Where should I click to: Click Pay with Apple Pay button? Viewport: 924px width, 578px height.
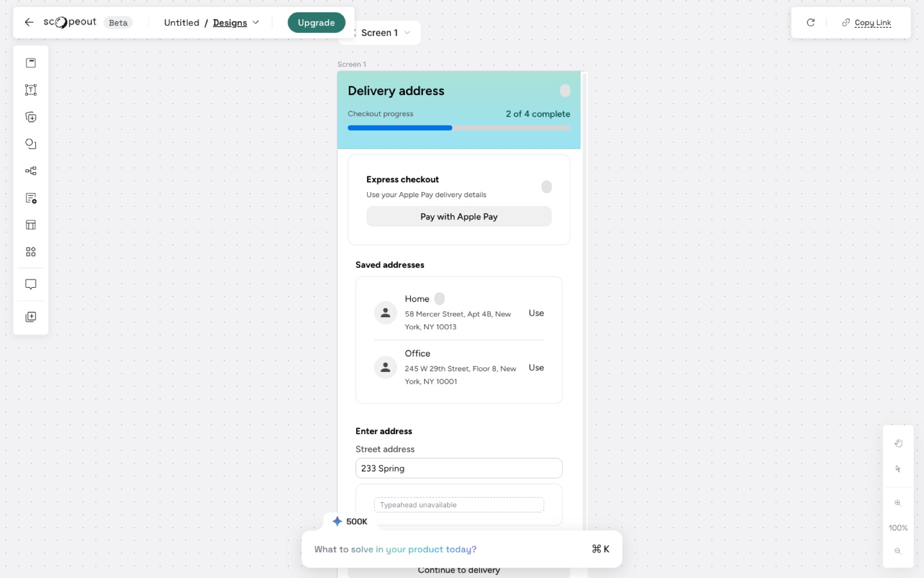pos(459,216)
